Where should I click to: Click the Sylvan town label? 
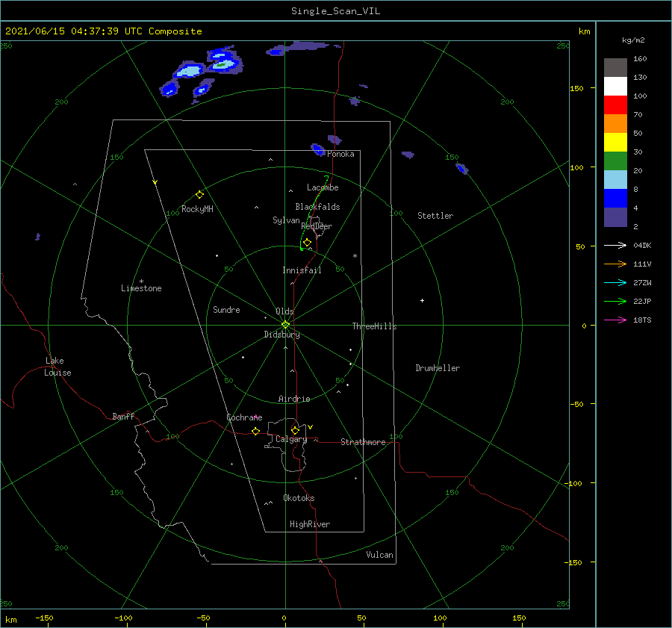[286, 220]
